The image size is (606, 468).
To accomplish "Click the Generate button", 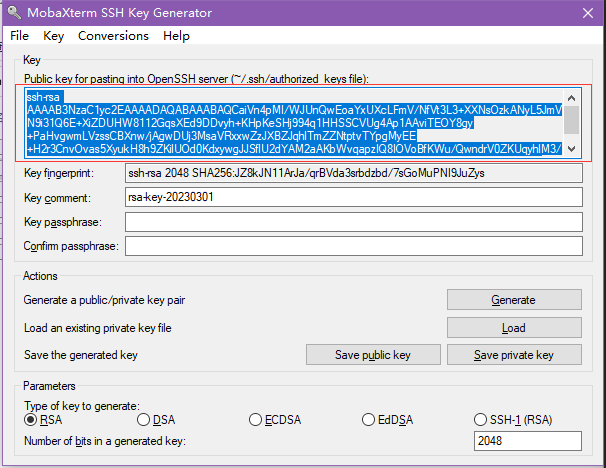I will [x=514, y=300].
